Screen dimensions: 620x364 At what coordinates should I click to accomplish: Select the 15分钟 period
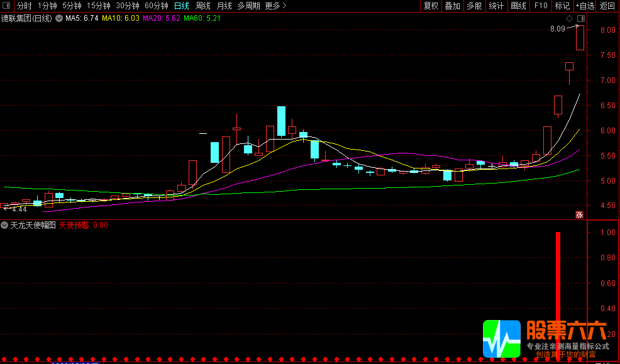tap(99, 6)
